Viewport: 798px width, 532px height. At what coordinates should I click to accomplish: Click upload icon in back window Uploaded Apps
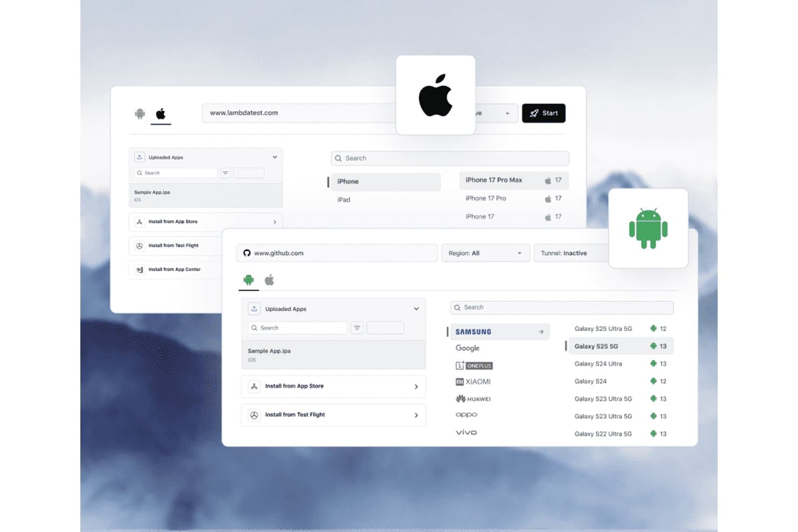point(139,157)
